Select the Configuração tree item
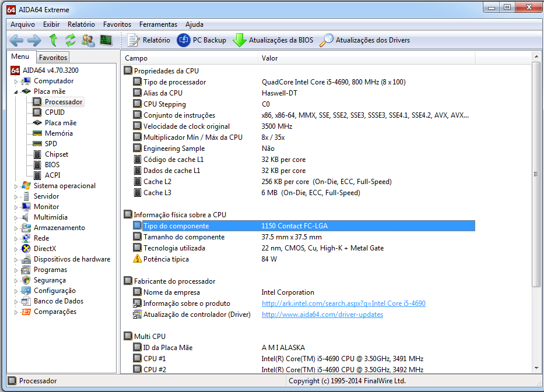Image resolution: width=544 pixels, height=392 pixels. (x=54, y=291)
